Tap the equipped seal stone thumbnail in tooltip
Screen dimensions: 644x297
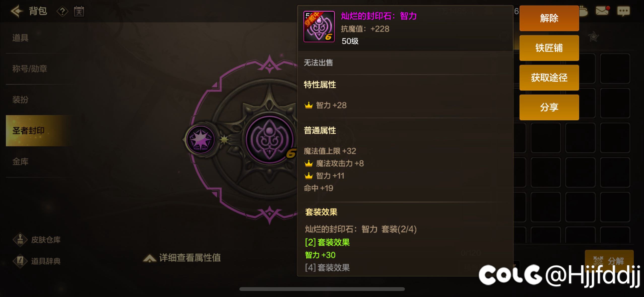(x=319, y=26)
